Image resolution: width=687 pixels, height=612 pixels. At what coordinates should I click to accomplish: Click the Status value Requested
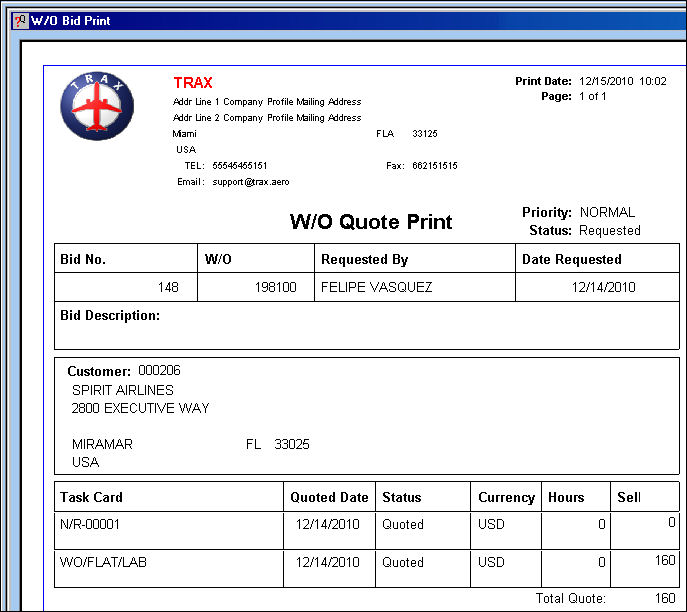coord(609,230)
